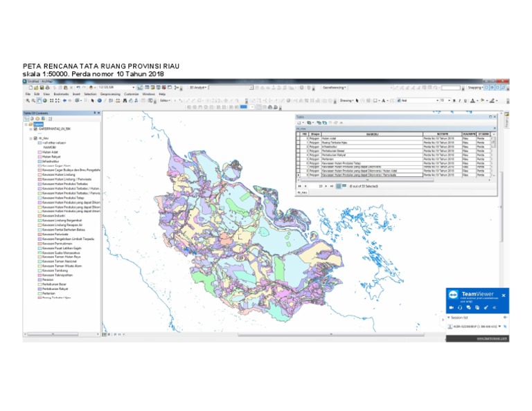Choose the Select Elements arrow tool
The width and height of the screenshot is (532, 411).
[x=92, y=100]
